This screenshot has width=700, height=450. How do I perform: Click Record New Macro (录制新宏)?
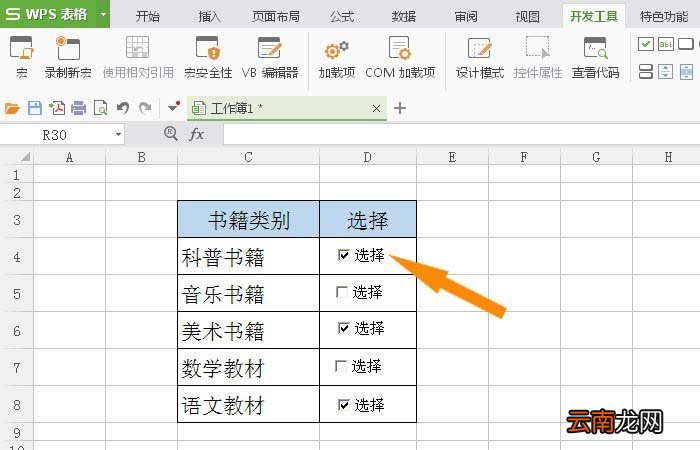68,57
